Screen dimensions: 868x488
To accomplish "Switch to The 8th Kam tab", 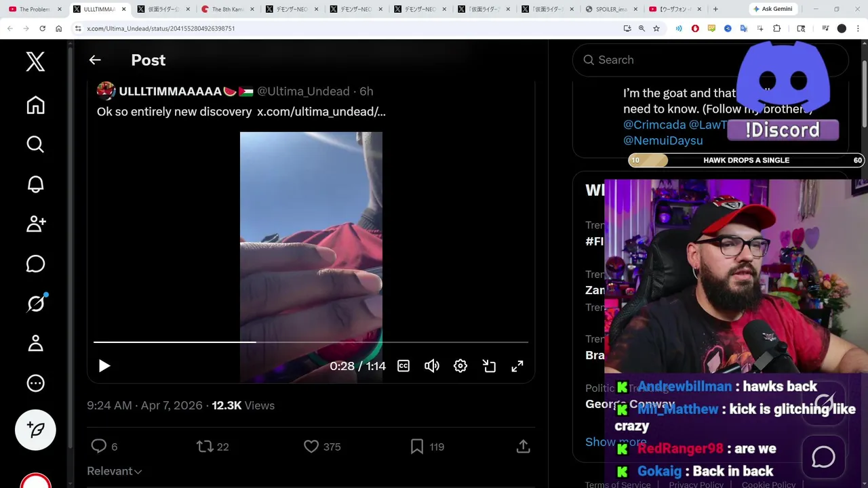I will [x=229, y=9].
